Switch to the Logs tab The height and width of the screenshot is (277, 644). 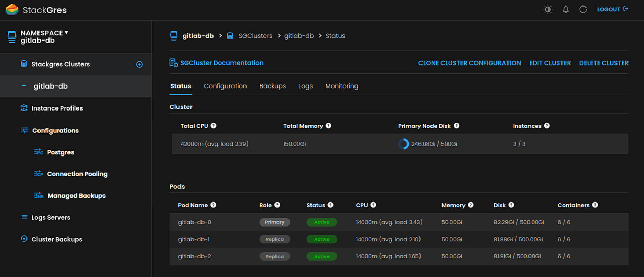point(305,86)
